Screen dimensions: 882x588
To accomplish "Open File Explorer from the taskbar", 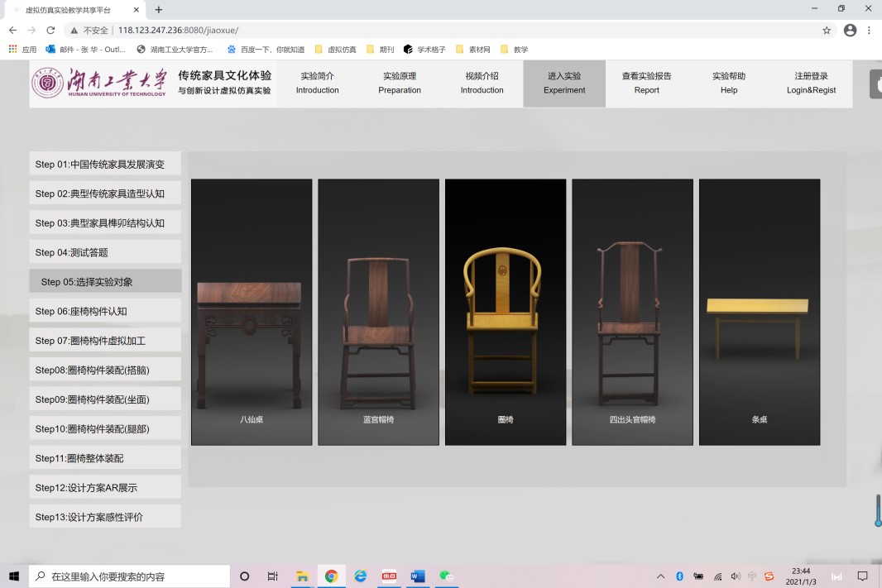I will pos(302,576).
